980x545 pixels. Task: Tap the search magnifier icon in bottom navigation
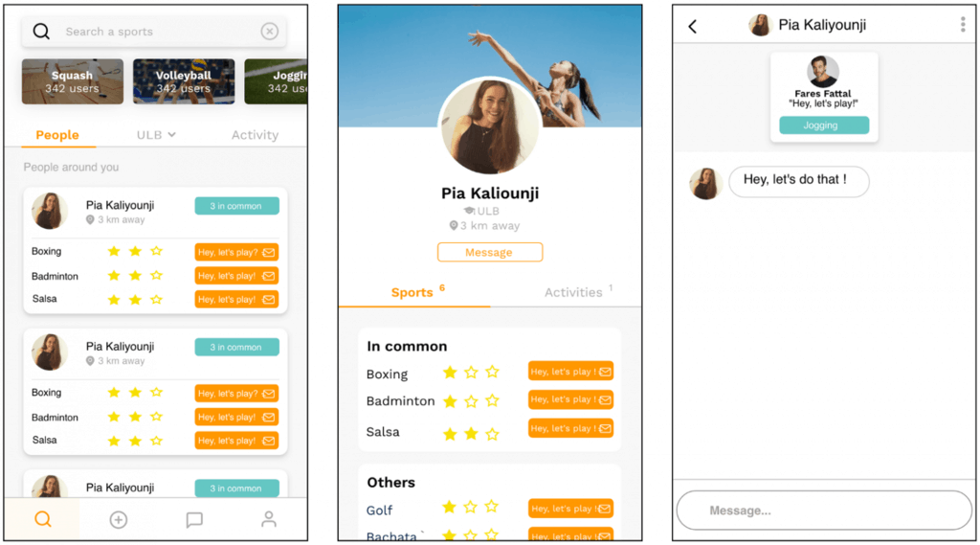42,519
